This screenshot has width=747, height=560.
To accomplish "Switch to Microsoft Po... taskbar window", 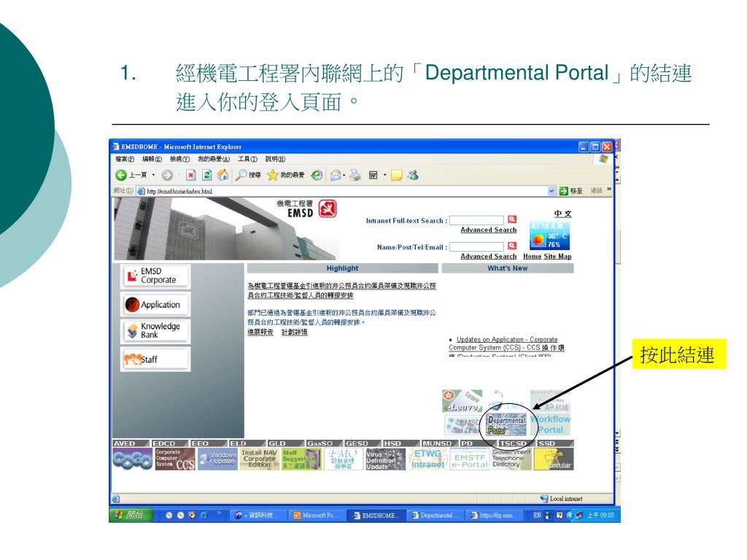I will pos(317,516).
